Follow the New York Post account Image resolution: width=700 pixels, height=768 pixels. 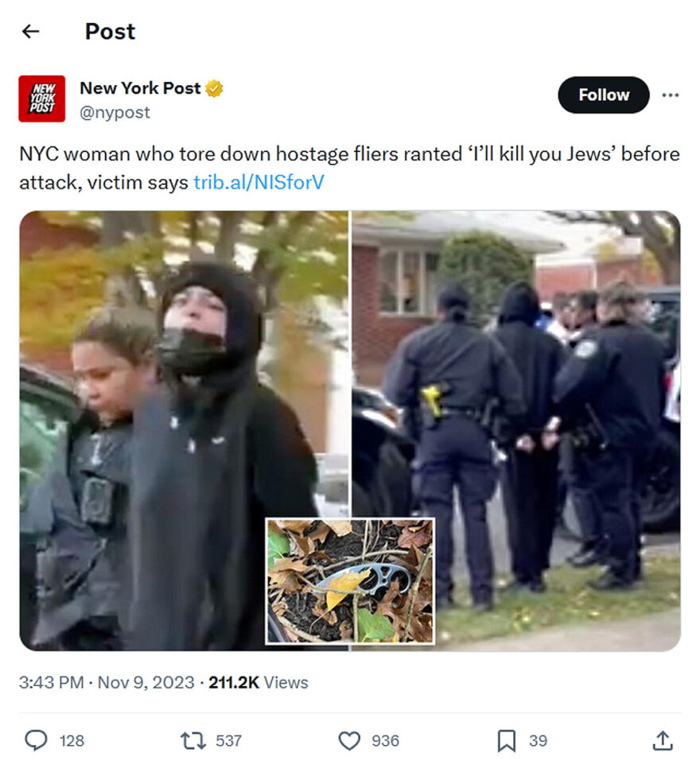click(604, 95)
